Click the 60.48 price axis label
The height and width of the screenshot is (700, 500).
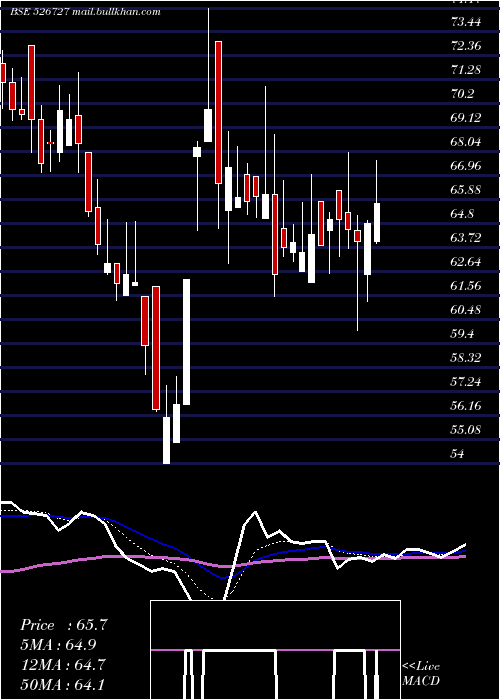pos(466,310)
